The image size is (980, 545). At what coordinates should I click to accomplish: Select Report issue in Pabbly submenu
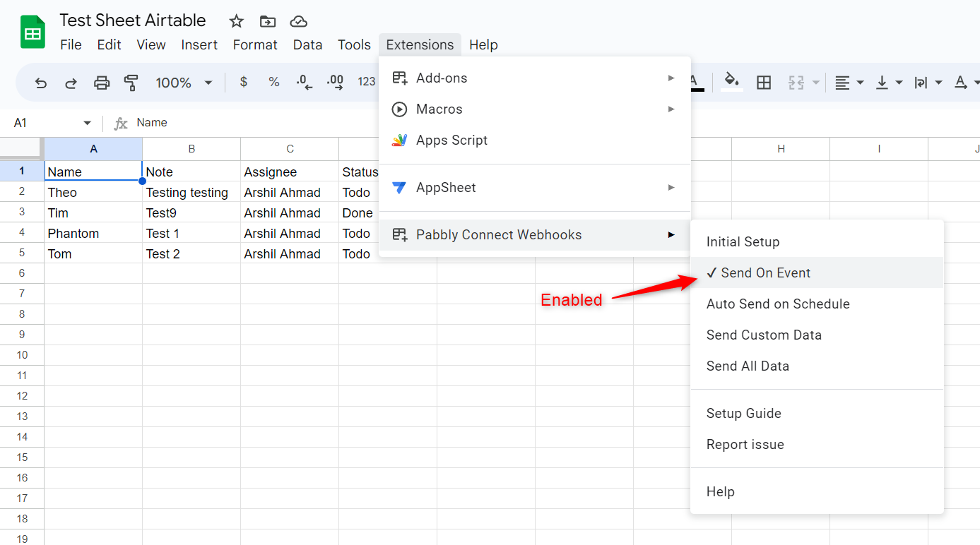point(817,444)
